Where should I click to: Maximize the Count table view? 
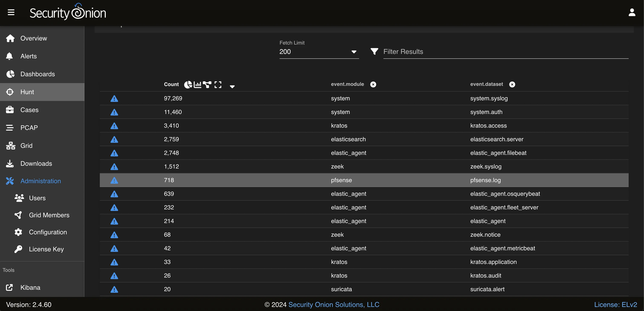click(x=218, y=84)
